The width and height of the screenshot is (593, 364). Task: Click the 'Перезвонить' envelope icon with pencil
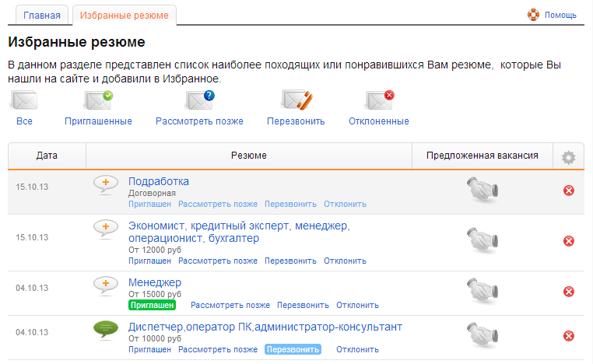coord(296,100)
